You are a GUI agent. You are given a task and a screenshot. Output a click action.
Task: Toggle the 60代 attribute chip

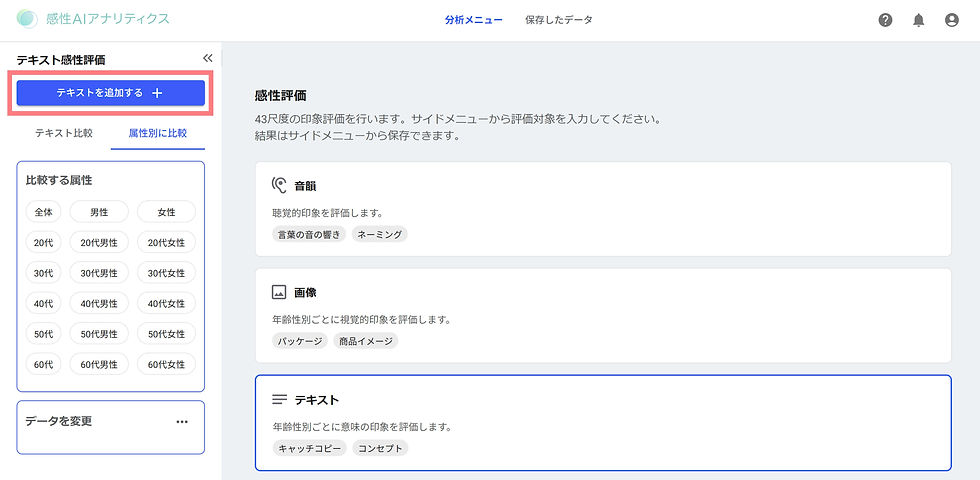tap(44, 364)
